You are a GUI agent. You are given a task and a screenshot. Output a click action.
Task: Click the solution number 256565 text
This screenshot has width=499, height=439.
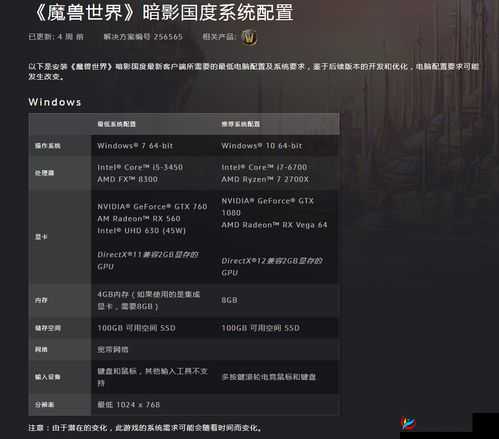tap(143, 37)
